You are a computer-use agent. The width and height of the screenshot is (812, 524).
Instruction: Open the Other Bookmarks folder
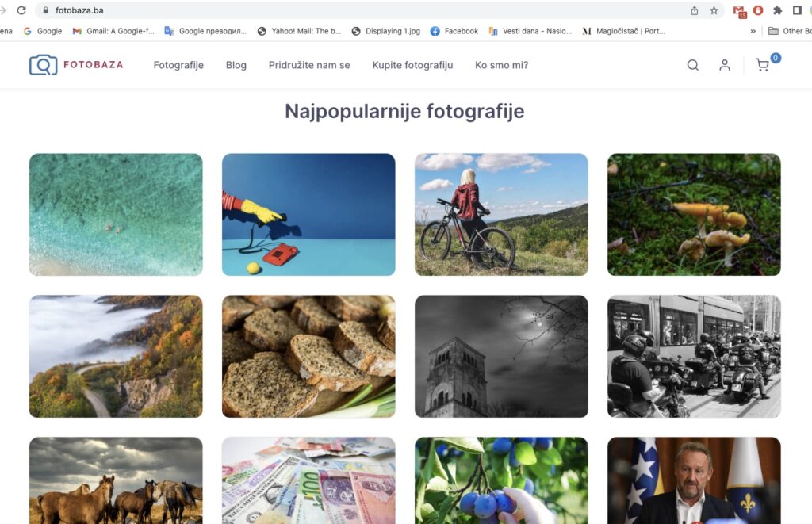pos(790,31)
